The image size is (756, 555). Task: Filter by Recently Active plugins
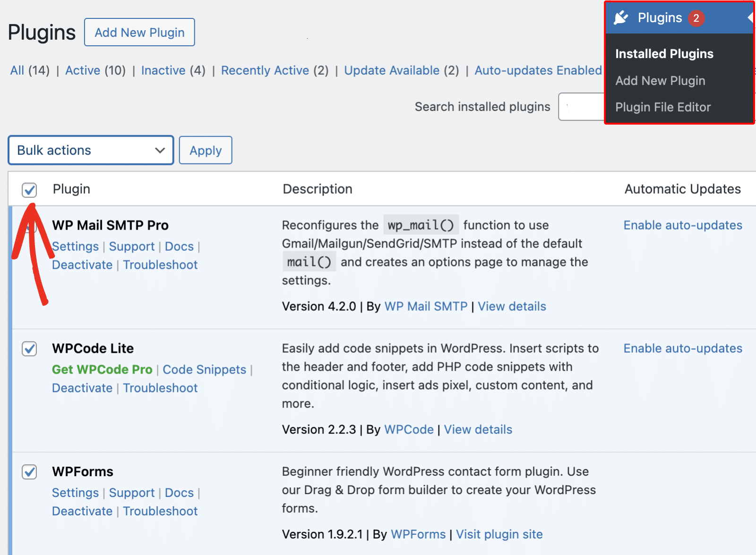click(x=265, y=70)
